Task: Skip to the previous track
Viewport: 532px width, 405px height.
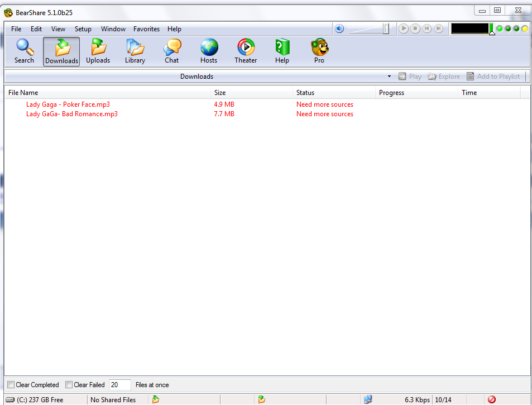Action: point(427,29)
